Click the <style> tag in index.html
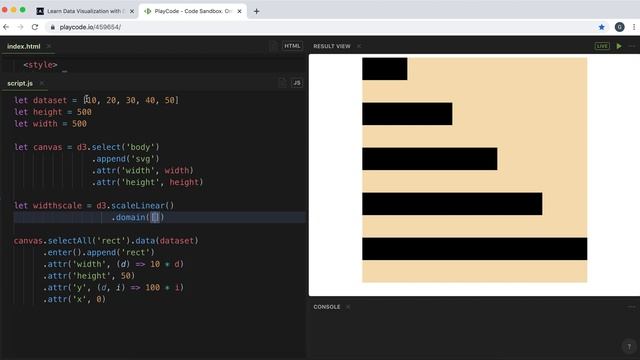The image size is (640, 360). 40,65
